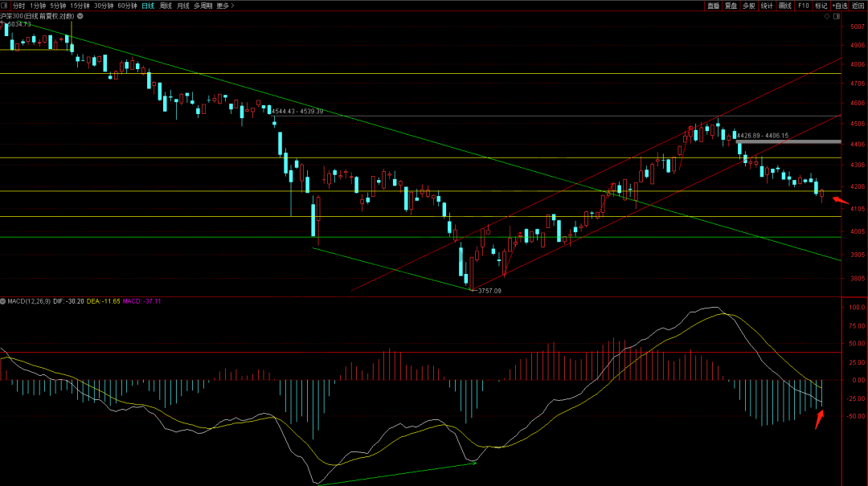
Task: Open the 直播 live button
Action: (713, 6)
